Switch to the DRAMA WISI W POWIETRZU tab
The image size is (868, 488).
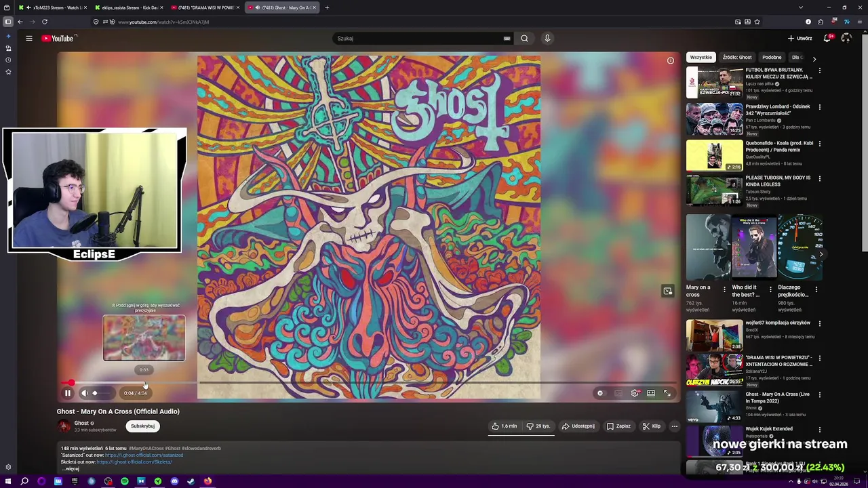(205, 7)
